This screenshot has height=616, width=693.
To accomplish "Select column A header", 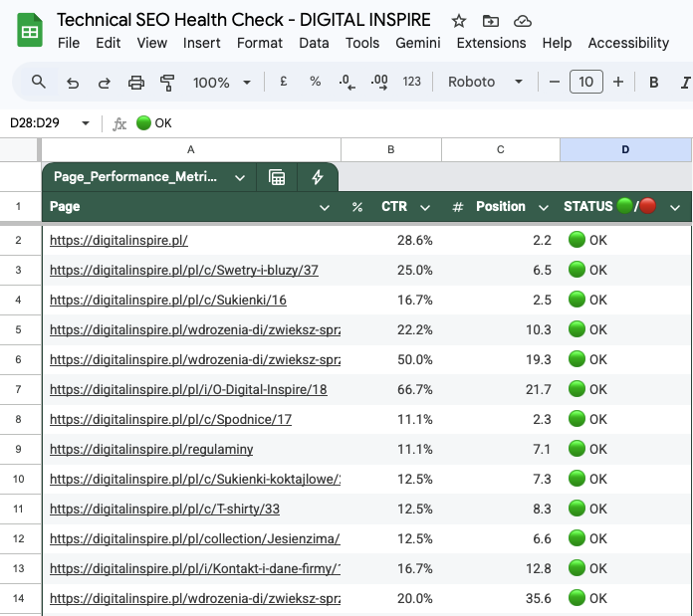I will [191, 149].
